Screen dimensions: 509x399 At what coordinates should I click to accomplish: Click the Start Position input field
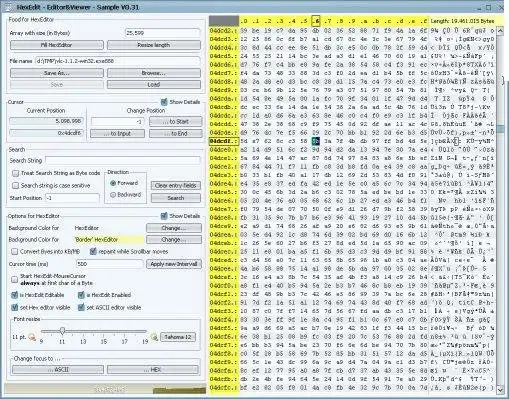click(72, 198)
